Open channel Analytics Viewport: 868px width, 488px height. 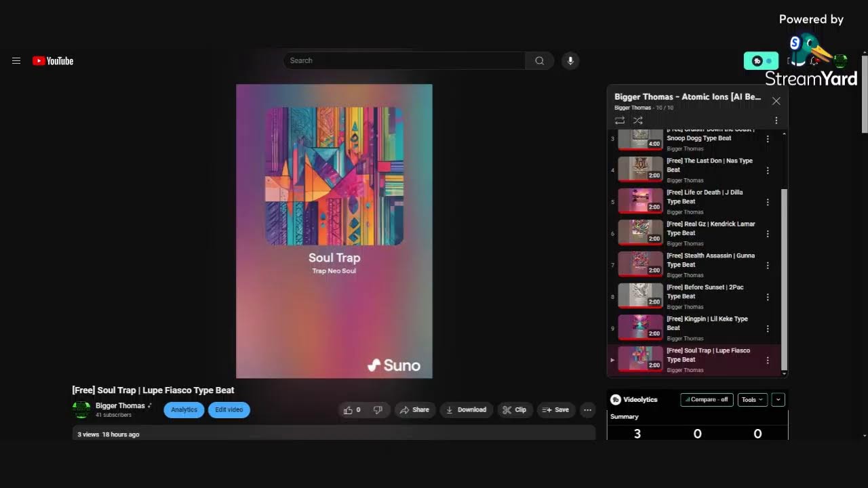click(x=184, y=409)
